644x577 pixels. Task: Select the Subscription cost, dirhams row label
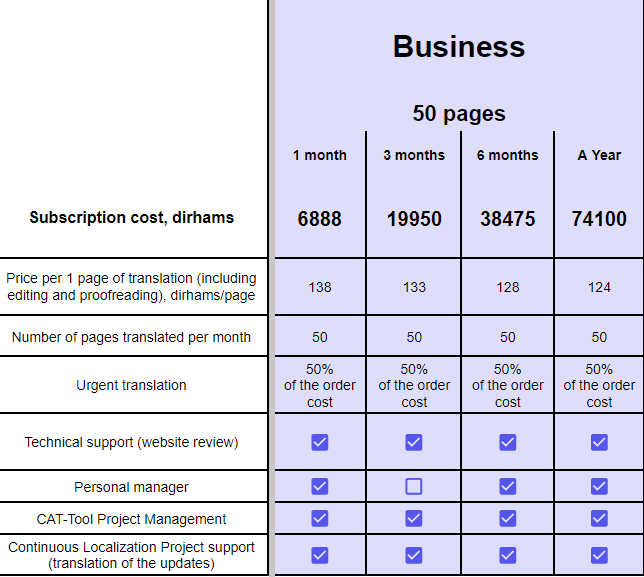coord(132,217)
